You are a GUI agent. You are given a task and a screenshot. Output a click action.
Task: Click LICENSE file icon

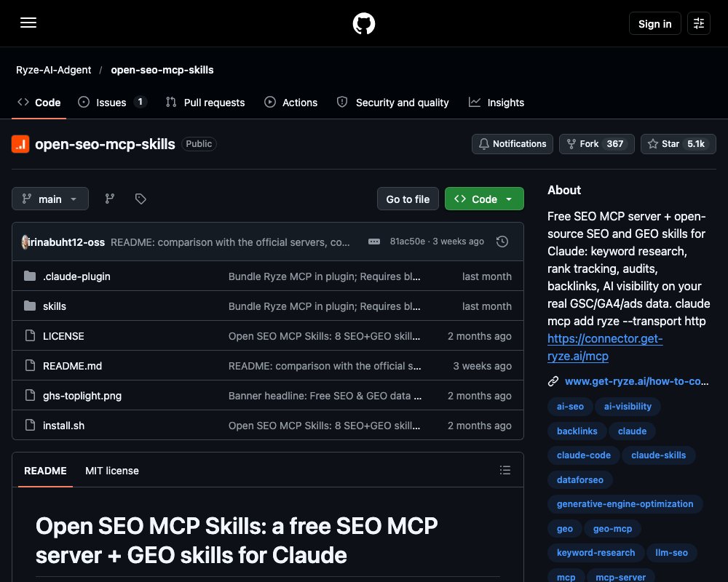(x=30, y=335)
